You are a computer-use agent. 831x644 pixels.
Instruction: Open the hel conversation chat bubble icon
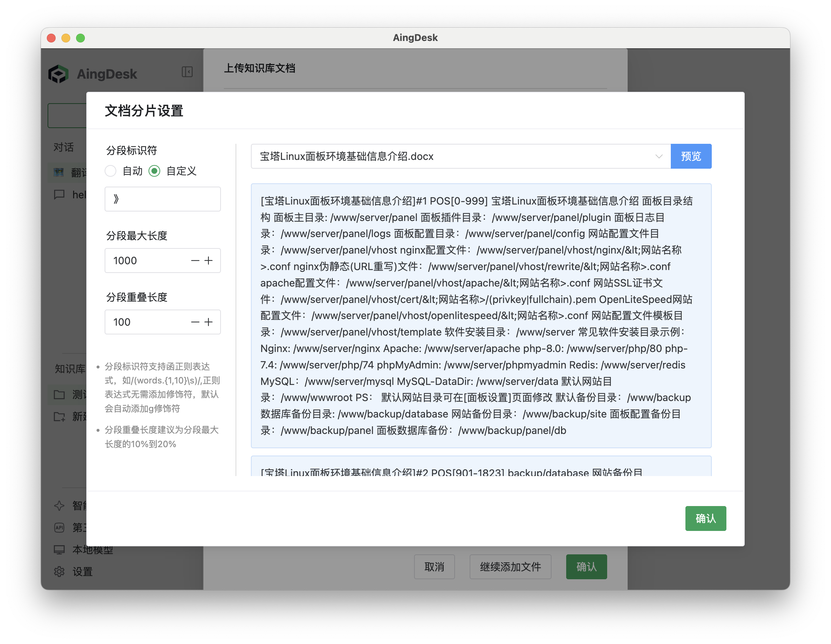60,195
